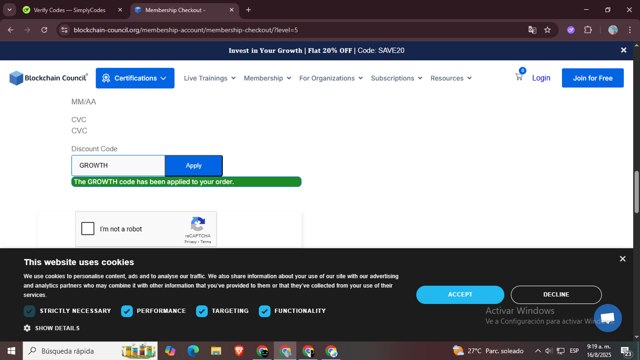Expand the Subscriptions menu
This screenshot has width=640, height=360.
tap(396, 78)
